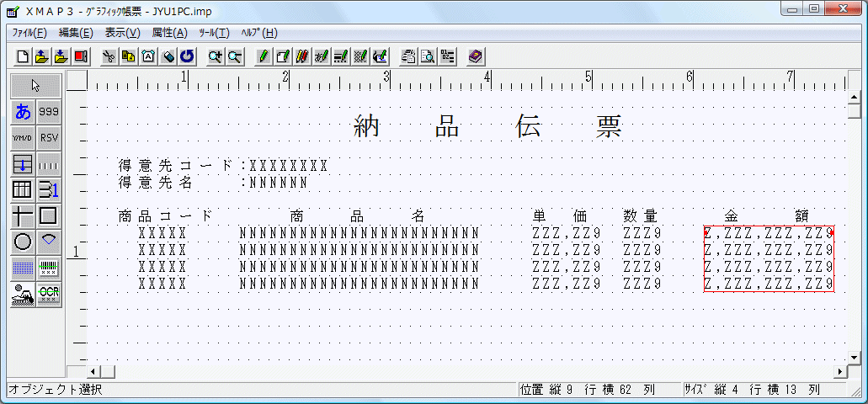This screenshot has width=868, height=404.
Task: Select the circle drawing tool
Action: click(x=24, y=242)
